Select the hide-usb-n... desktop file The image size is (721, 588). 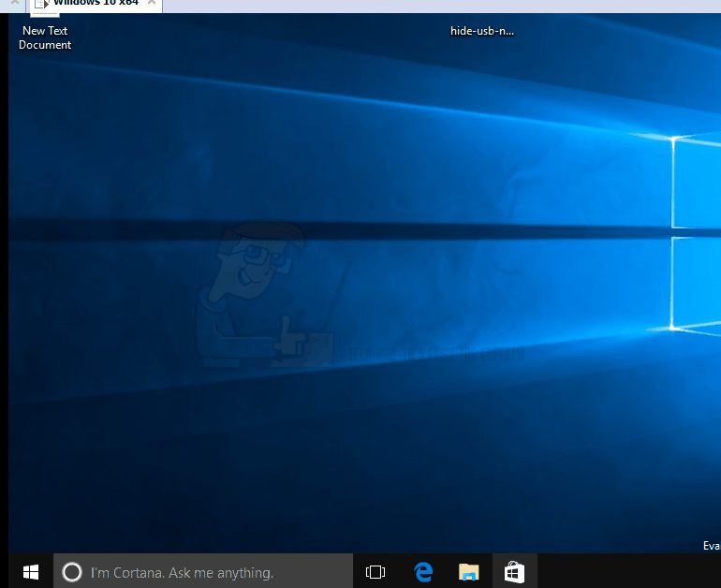point(482,30)
